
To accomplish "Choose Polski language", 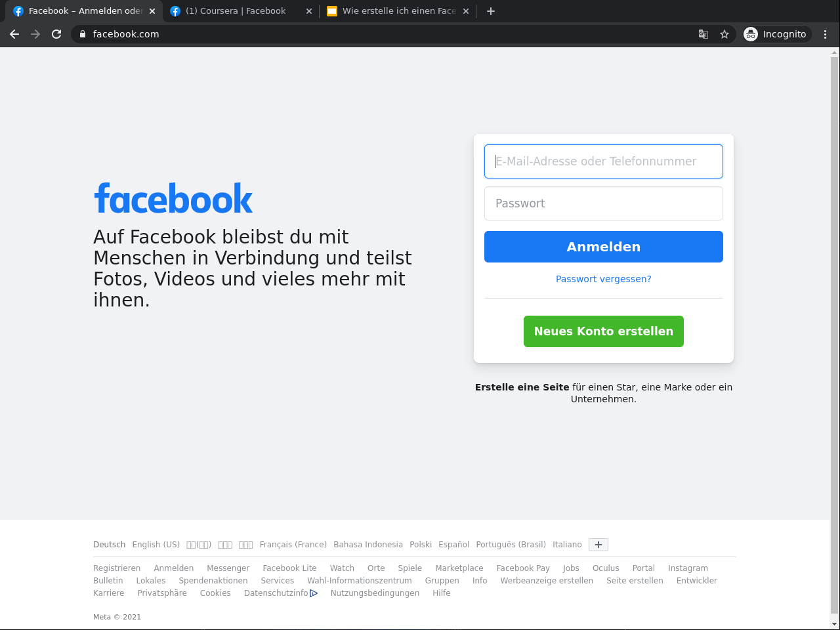I will point(421,545).
